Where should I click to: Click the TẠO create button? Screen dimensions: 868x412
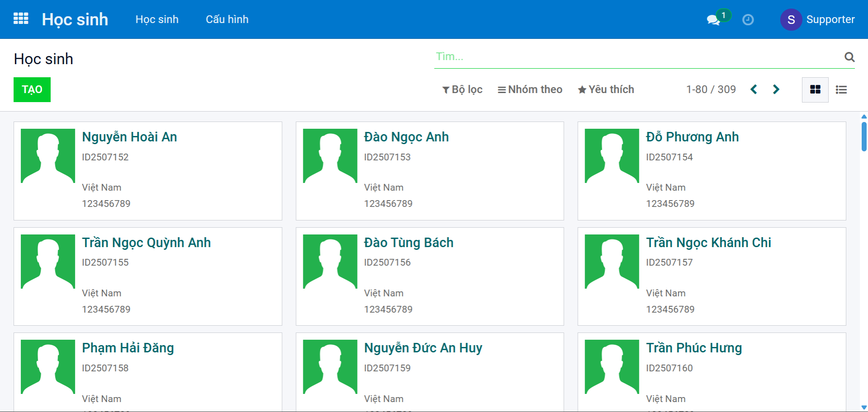coord(32,89)
